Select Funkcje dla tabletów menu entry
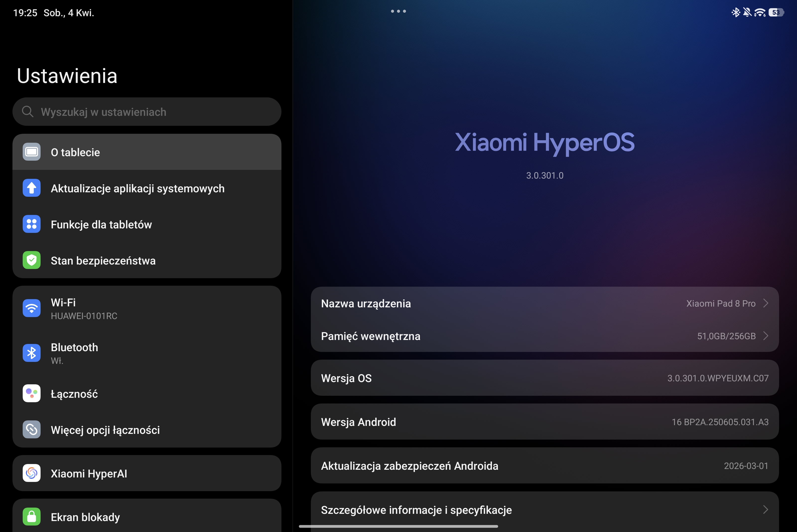This screenshot has width=797, height=532. pyautogui.click(x=101, y=225)
